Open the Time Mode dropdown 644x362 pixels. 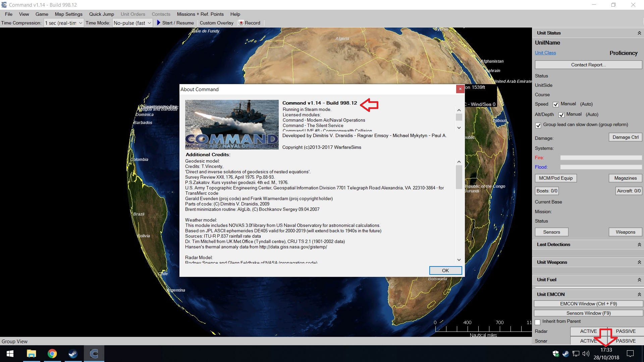point(149,23)
